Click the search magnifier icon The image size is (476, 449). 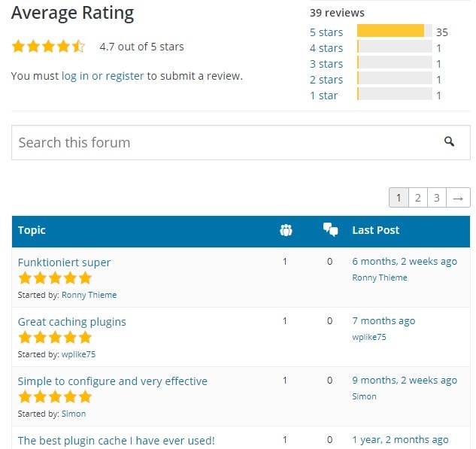click(449, 141)
